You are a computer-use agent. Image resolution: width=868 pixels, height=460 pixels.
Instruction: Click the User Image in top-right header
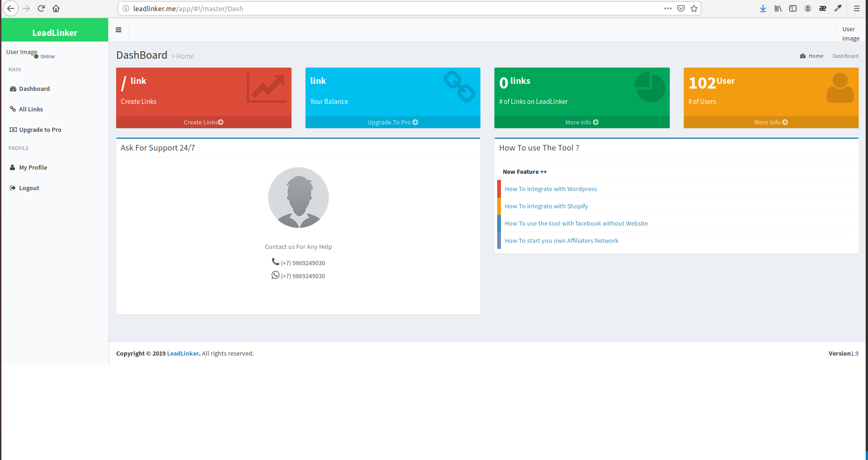(x=851, y=34)
